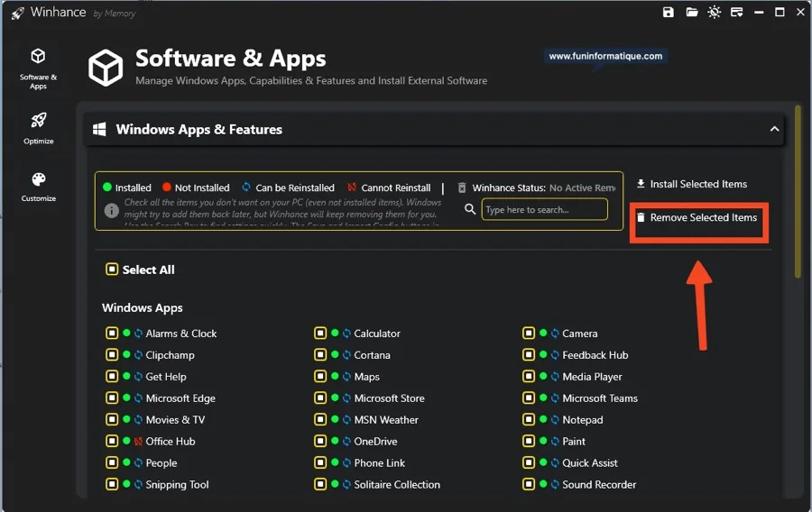Click the reinstall icon next to Snipping Tool
This screenshot has height=512, width=812.
(138, 484)
